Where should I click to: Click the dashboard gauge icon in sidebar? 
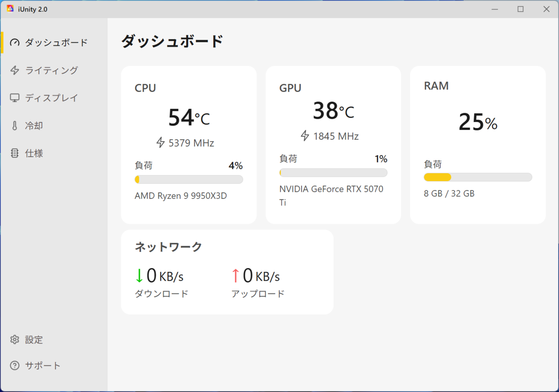pos(15,43)
